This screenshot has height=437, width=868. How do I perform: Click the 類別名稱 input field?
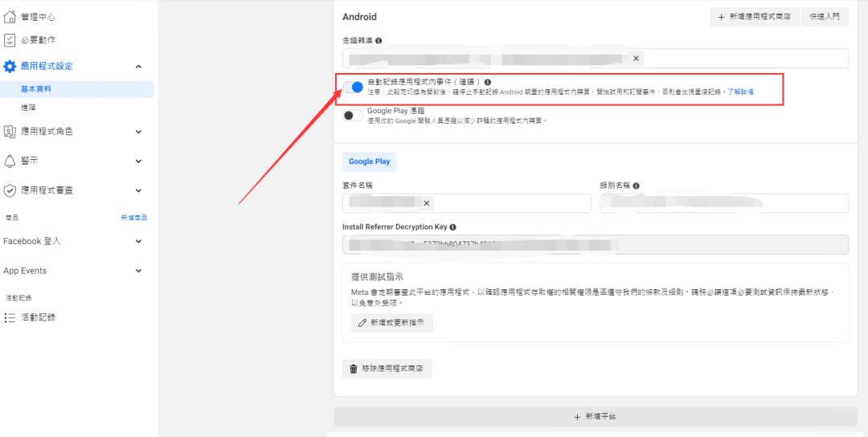(724, 203)
